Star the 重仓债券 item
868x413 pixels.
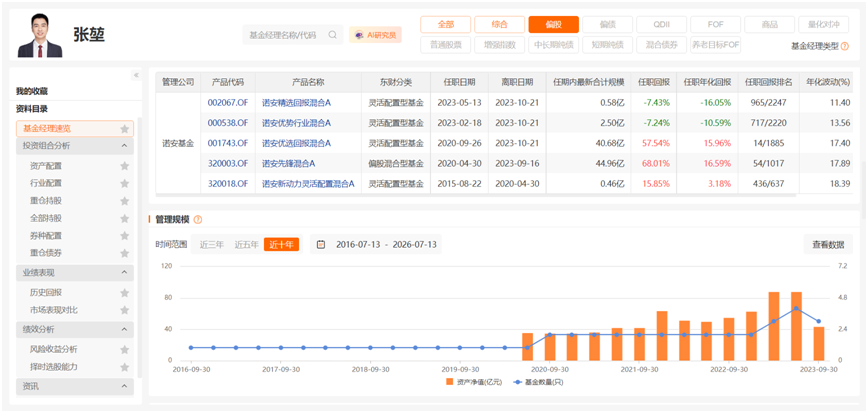125,253
